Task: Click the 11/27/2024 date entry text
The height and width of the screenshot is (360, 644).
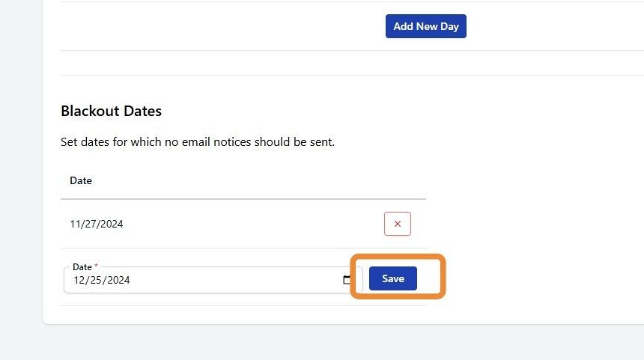Action: click(x=96, y=224)
